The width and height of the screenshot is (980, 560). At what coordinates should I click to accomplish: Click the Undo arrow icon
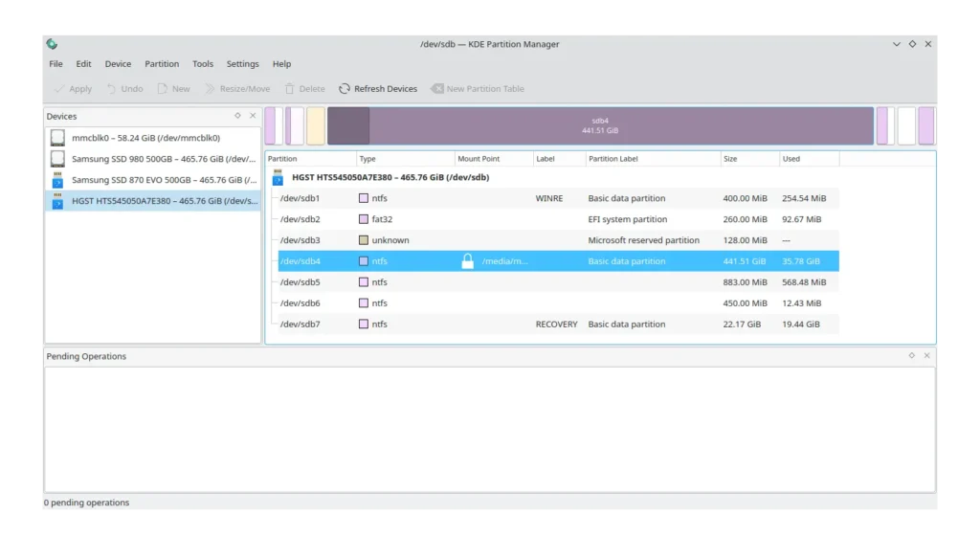pyautogui.click(x=111, y=89)
